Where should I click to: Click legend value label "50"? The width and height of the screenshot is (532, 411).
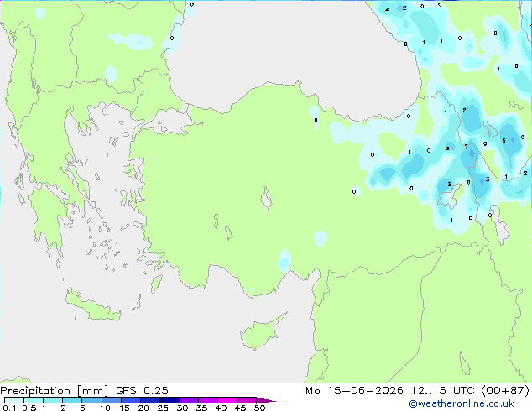click(x=259, y=408)
